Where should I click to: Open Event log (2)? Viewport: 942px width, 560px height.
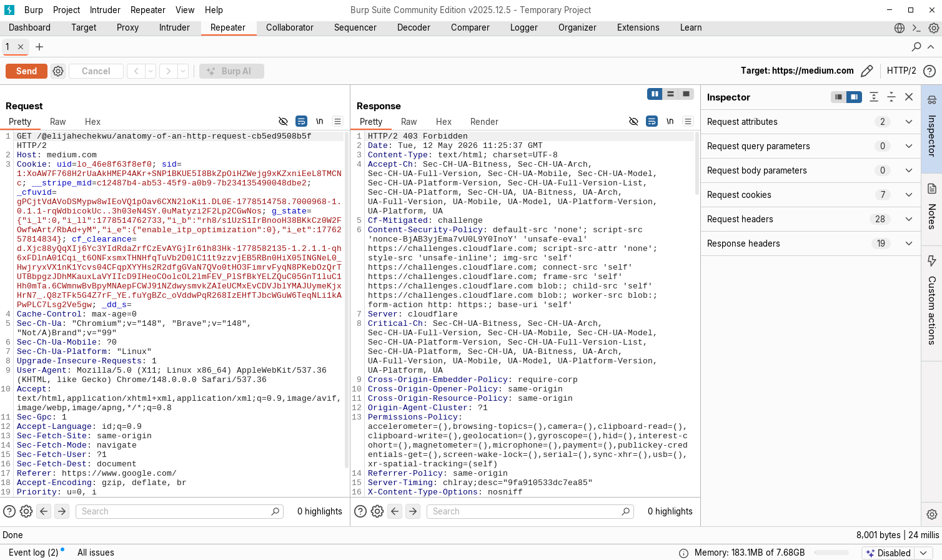[33, 553]
